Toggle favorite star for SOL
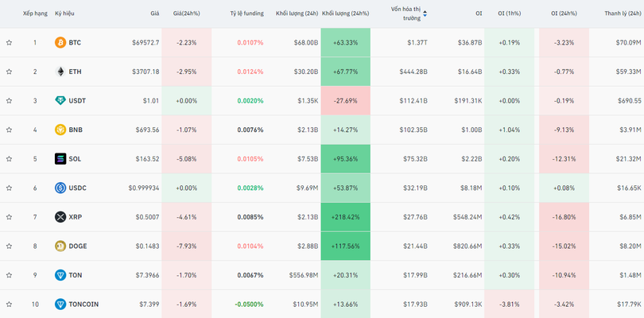This screenshot has width=644, height=318. (9, 159)
